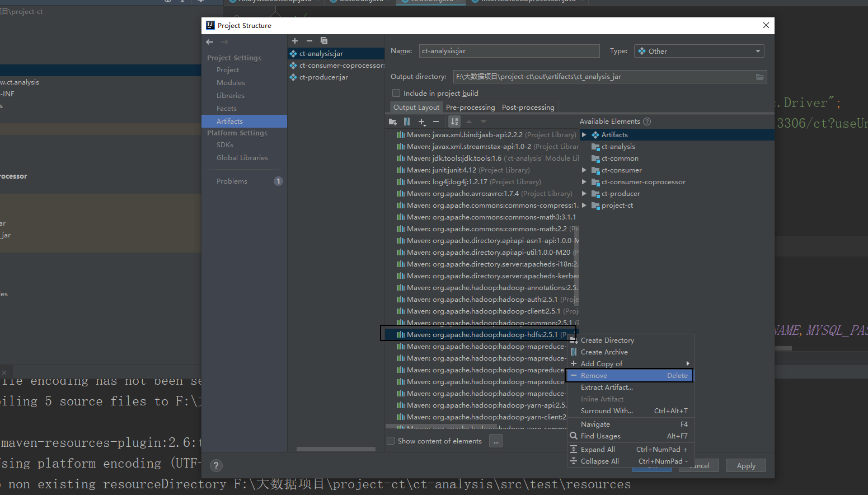Click the Apply button

pos(745,465)
